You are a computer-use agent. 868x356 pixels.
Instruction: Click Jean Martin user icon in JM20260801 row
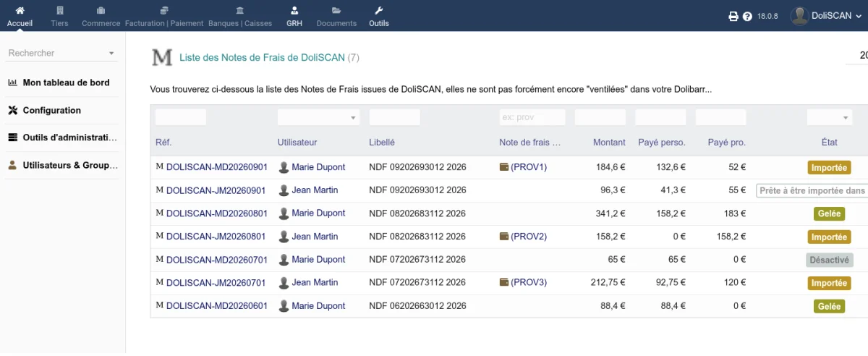[x=284, y=237]
